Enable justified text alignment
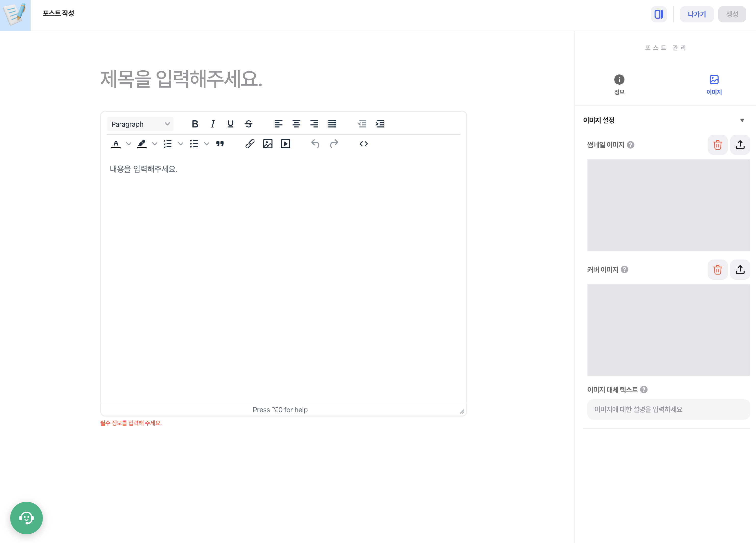The height and width of the screenshot is (543, 756). point(332,124)
